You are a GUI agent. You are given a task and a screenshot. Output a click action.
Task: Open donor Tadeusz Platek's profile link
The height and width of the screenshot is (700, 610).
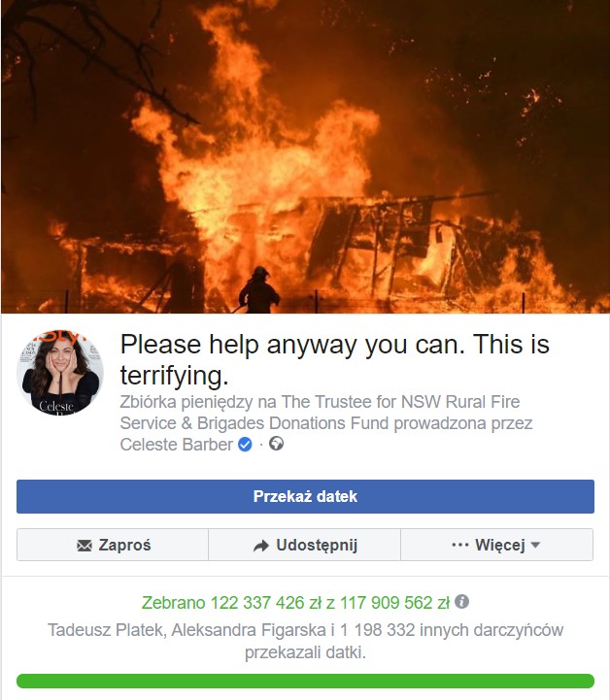point(107,630)
